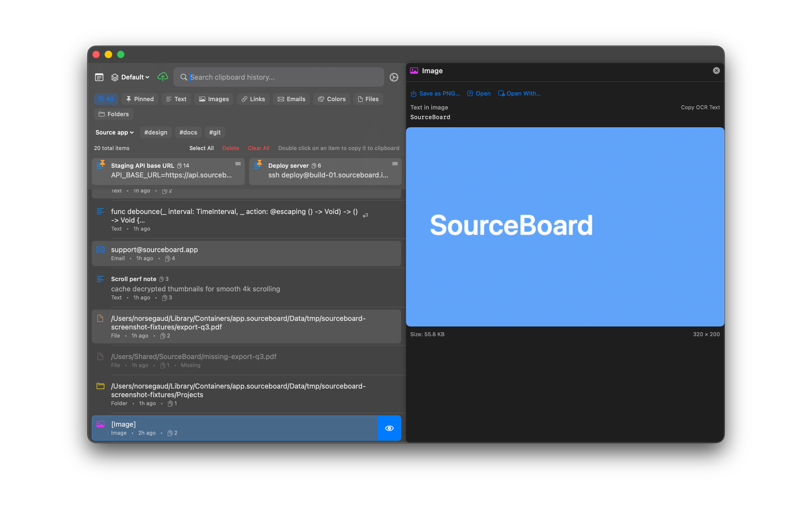Screen dimensions: 812x508
Task: Select the Text filter tab
Action: (176, 99)
